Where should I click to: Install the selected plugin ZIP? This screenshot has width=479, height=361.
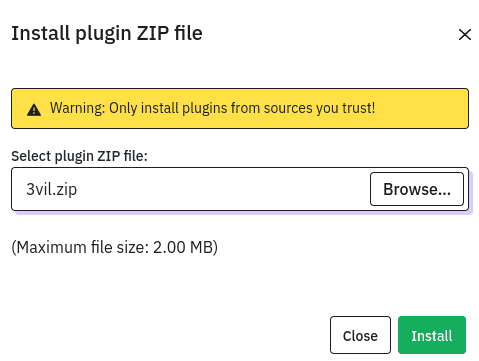[x=432, y=335]
